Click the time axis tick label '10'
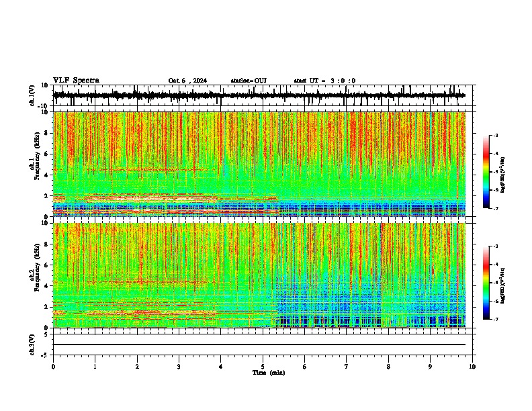This screenshot has height=411, width=532. (x=472, y=367)
